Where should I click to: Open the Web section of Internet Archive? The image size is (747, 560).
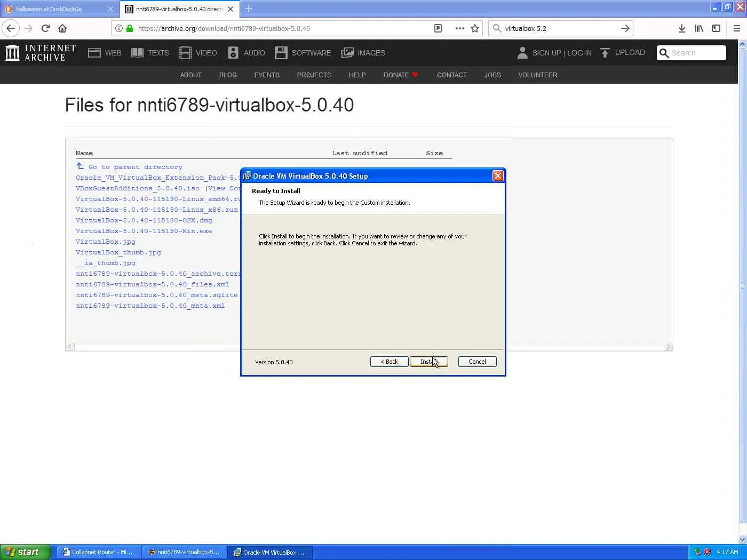(x=105, y=53)
